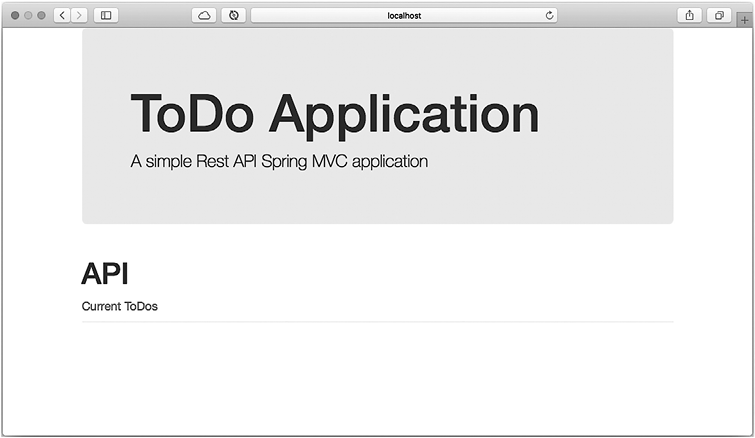755x438 pixels.
Task: Minimize the Safari window
Action: 28,15
